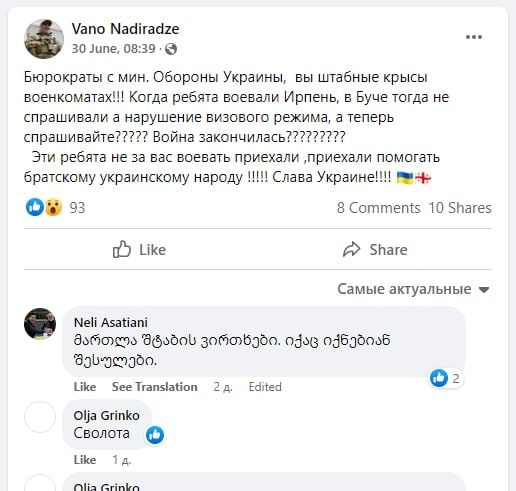This screenshot has width=516, height=491.
Task: View the 8 Comments list
Action: click(x=378, y=208)
